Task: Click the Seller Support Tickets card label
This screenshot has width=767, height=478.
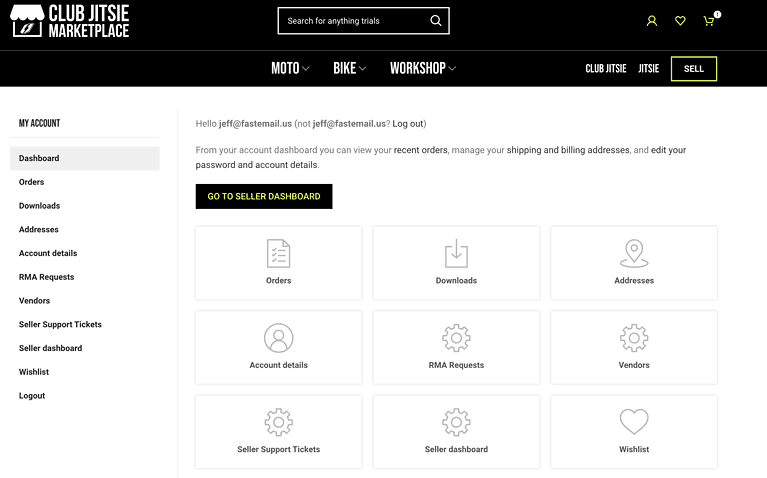Action: tap(278, 449)
